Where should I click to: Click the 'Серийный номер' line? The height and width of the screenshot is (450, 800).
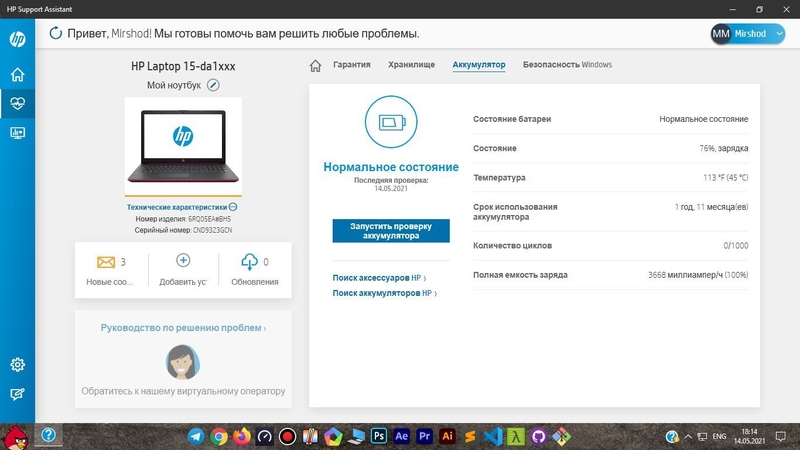[183, 230]
